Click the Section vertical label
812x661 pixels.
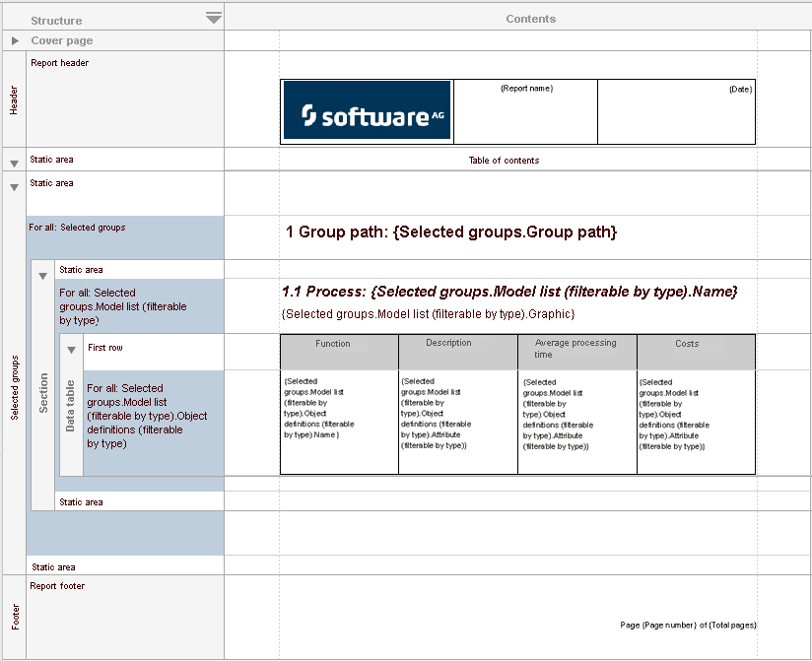[43, 393]
